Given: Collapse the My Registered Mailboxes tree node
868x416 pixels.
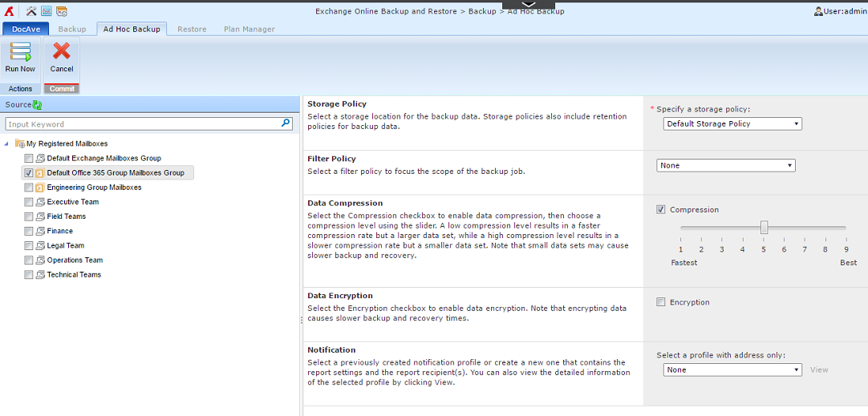Looking at the screenshot, I should [6, 143].
